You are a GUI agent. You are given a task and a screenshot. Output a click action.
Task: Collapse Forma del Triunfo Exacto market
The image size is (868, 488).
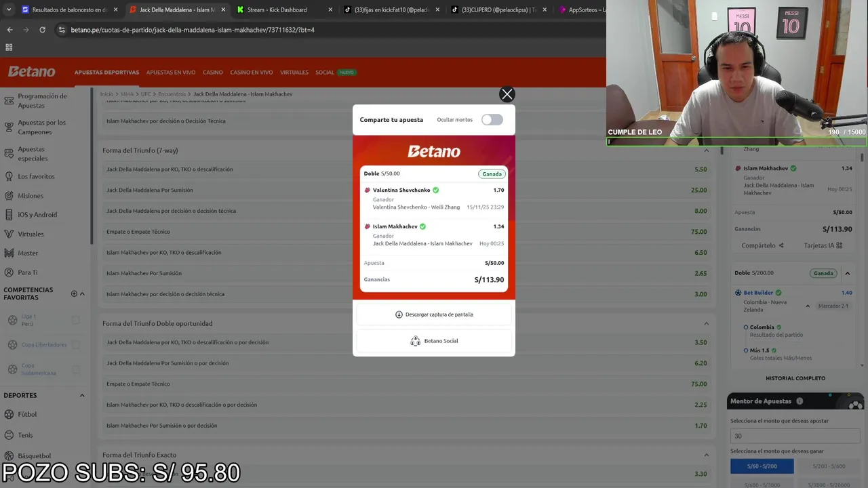pyautogui.click(x=706, y=455)
